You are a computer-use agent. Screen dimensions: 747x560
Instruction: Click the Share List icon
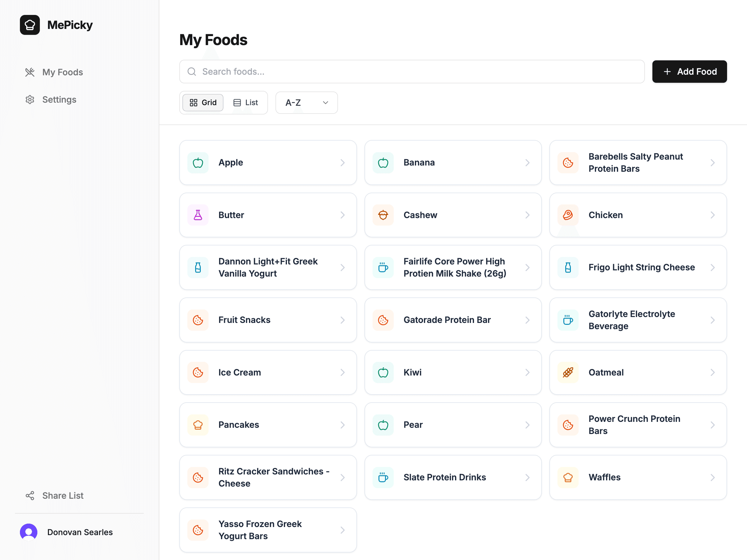point(30,496)
